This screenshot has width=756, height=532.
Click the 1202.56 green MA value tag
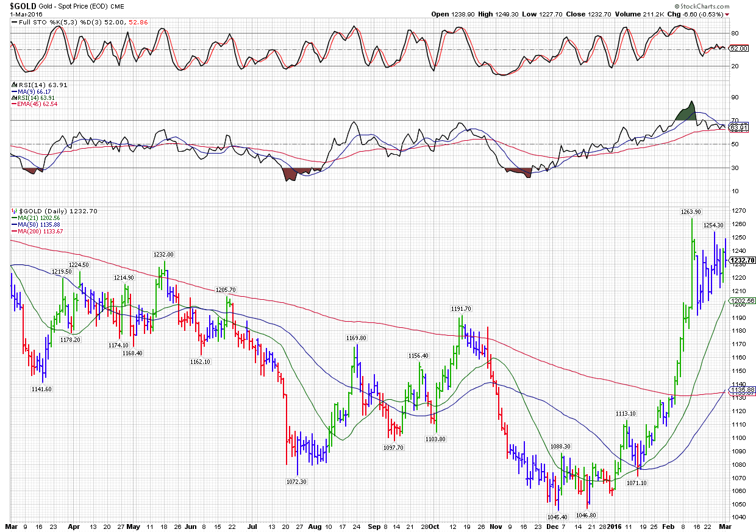click(743, 300)
